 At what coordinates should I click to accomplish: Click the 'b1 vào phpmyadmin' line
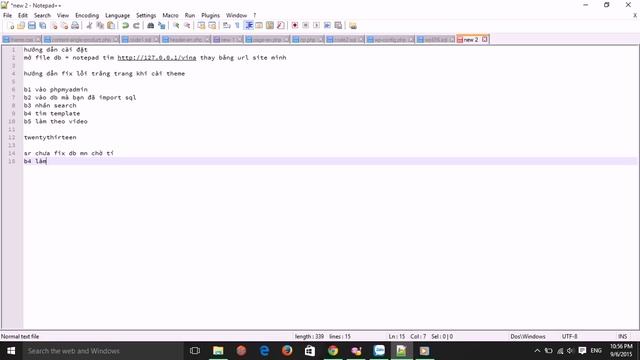56,89
